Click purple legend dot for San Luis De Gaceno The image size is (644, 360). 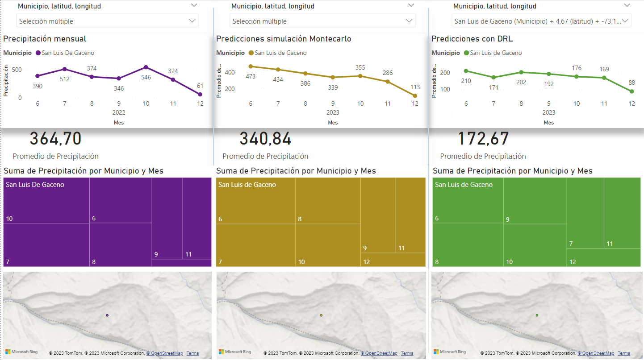coord(38,53)
